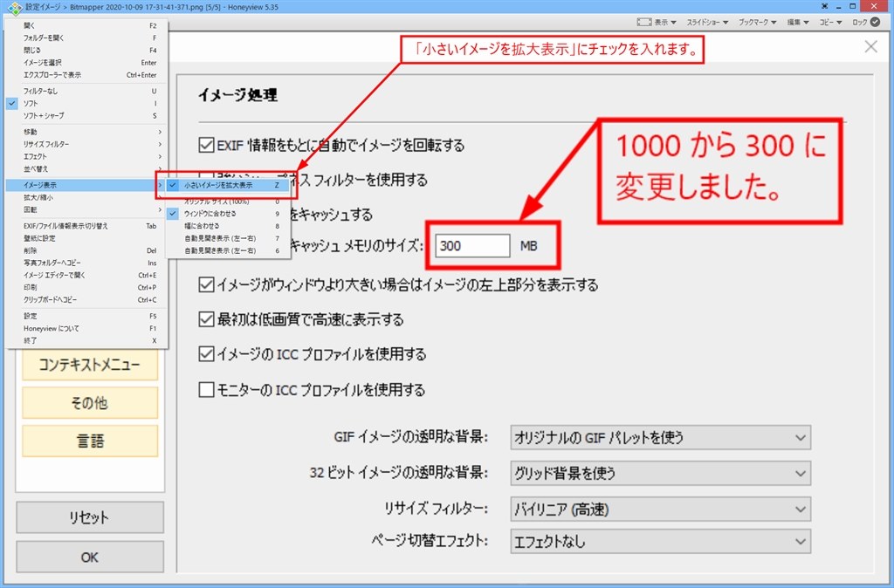Choose Honeyview について menu item
The image size is (894, 588).
point(86,328)
